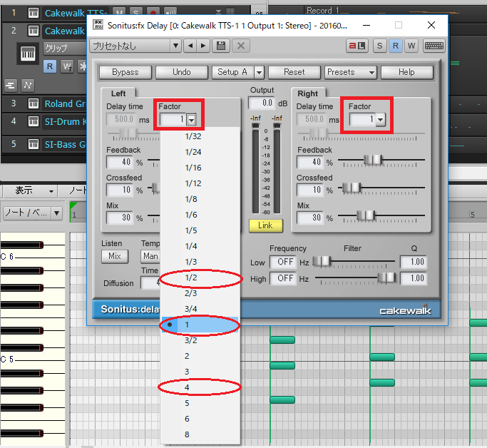Toggle Read automation R on track 2
The width and height of the screenshot is (487, 448).
tap(50, 66)
